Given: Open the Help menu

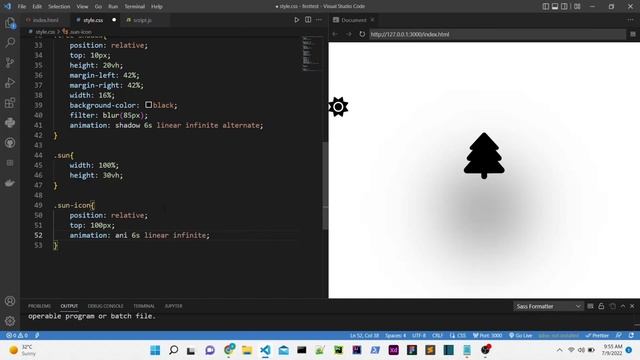Looking at the screenshot, I should pyautogui.click(x=157, y=7).
